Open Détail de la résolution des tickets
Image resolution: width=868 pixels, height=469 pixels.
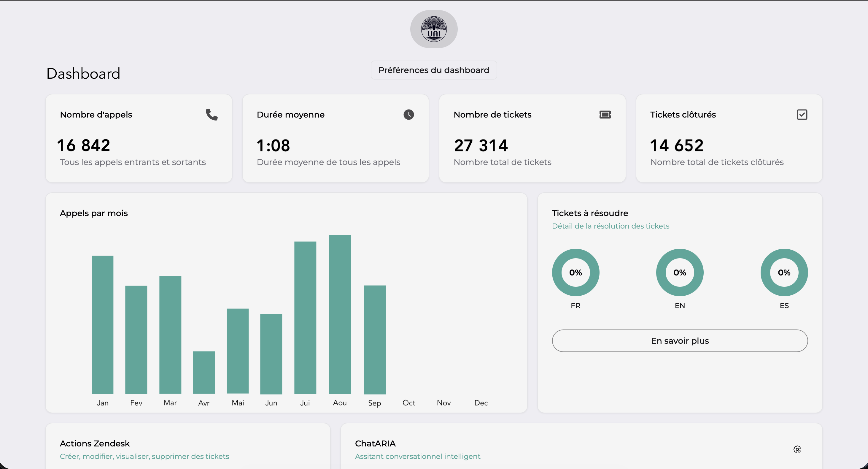(x=611, y=226)
